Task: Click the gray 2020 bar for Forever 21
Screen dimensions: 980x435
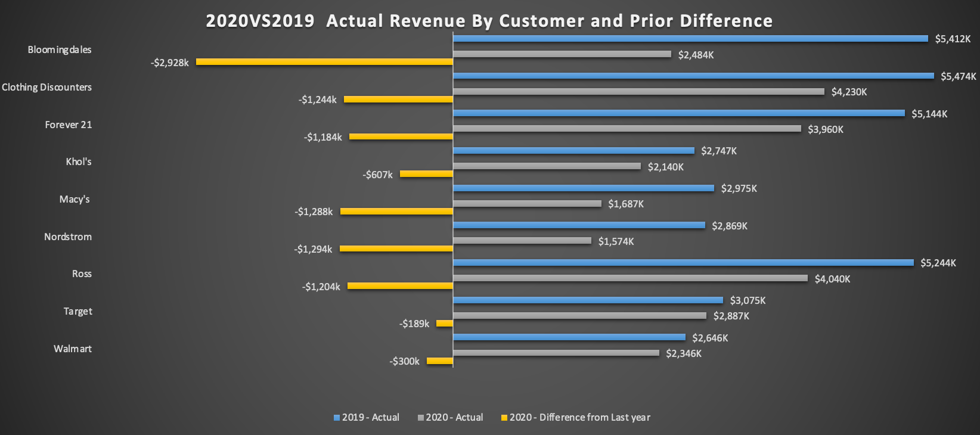Action: [x=627, y=129]
